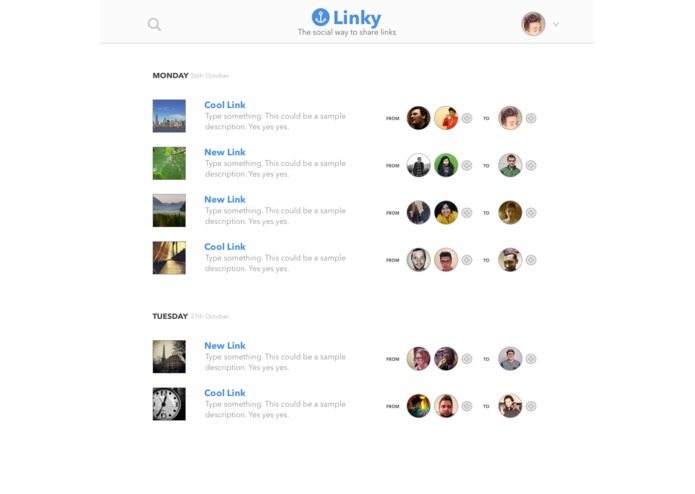Click colorful first sender avatar on clock row

tap(418, 406)
